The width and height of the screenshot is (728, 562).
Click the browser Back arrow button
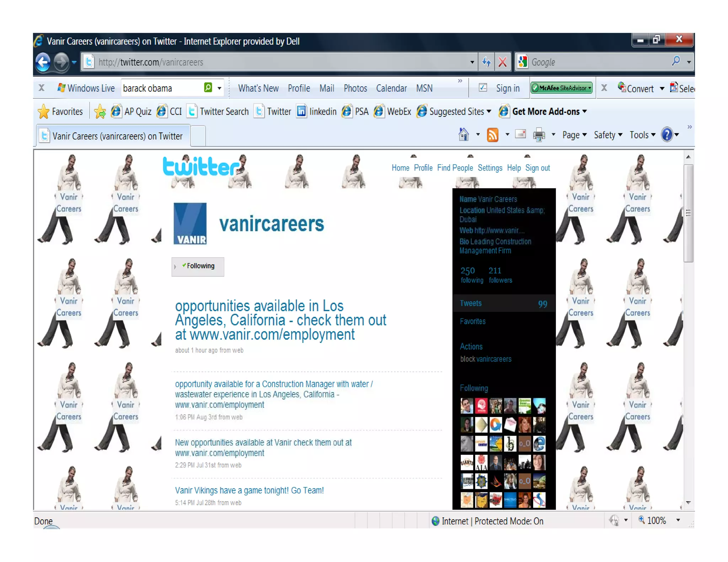pos(43,62)
